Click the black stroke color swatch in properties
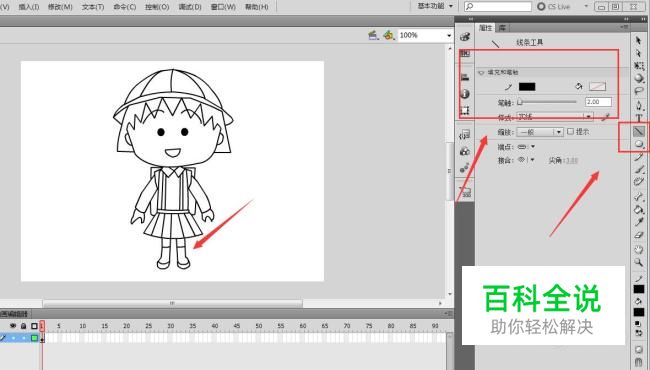 pos(527,86)
